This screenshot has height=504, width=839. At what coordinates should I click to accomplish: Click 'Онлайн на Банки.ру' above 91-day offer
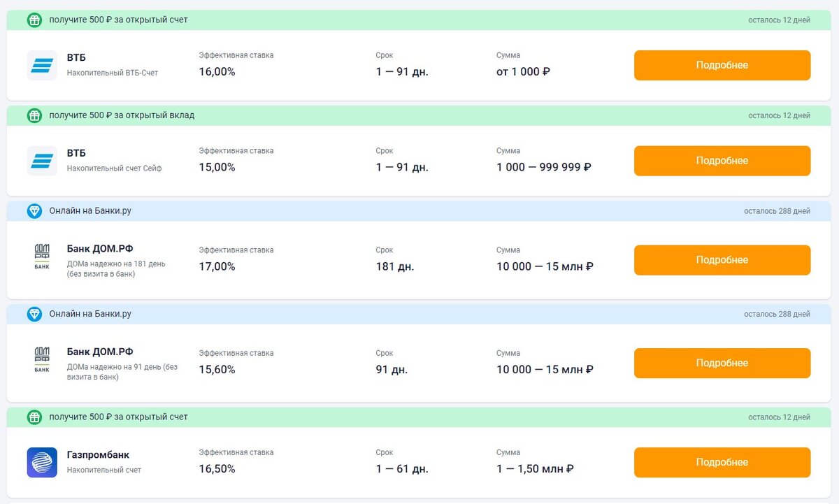pos(90,315)
